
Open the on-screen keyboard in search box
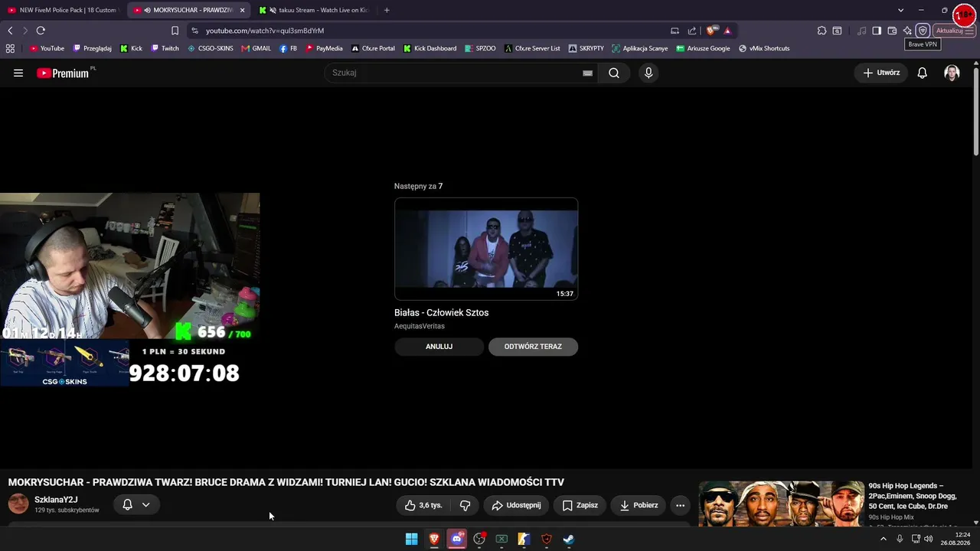[x=587, y=73]
